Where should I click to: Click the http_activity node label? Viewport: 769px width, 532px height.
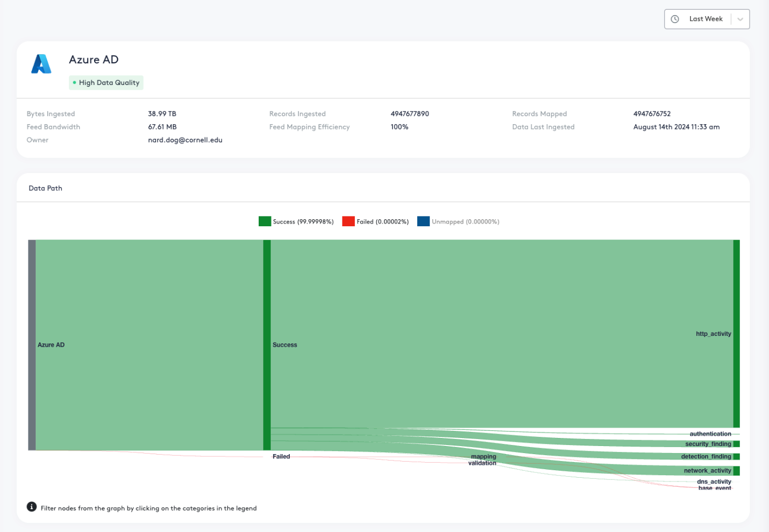tap(713, 334)
